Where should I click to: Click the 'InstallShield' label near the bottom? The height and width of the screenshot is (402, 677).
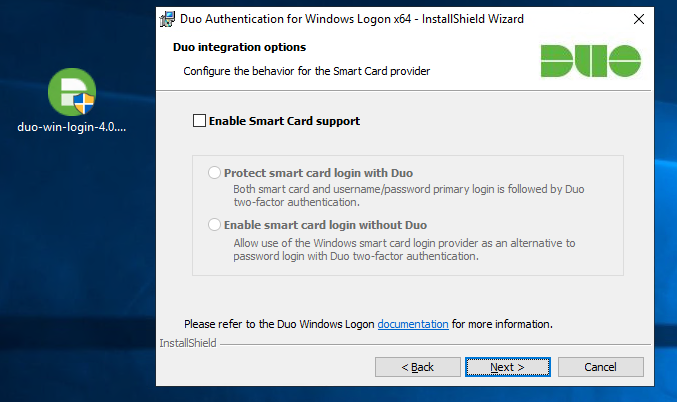(188, 343)
